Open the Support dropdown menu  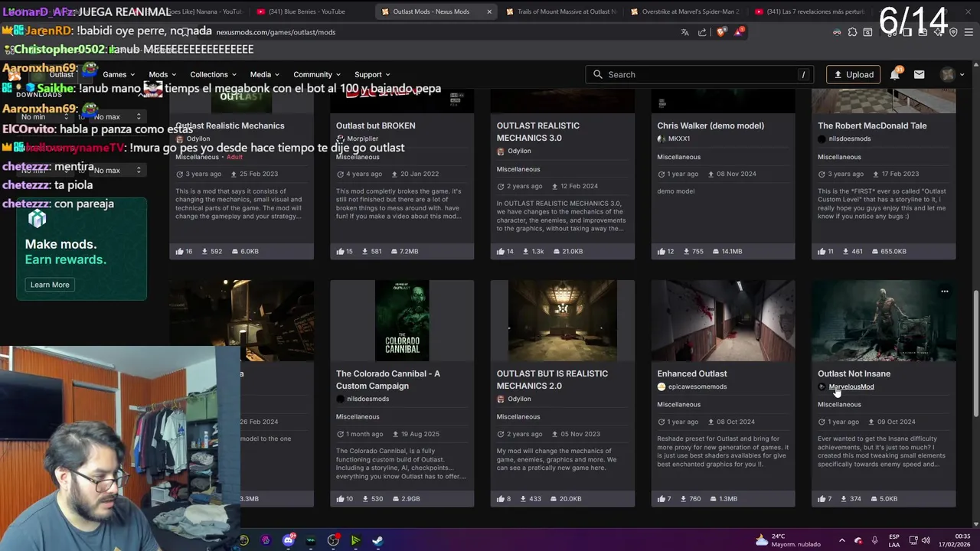(x=372, y=74)
